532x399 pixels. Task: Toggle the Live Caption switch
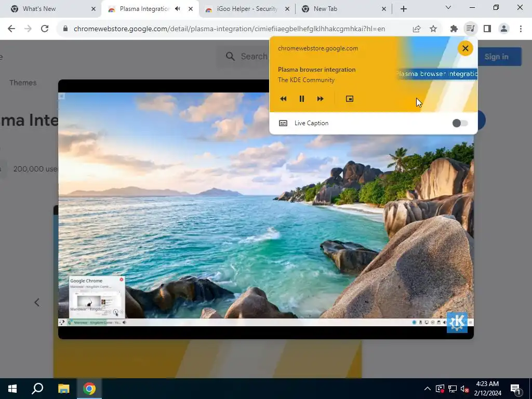tap(460, 123)
